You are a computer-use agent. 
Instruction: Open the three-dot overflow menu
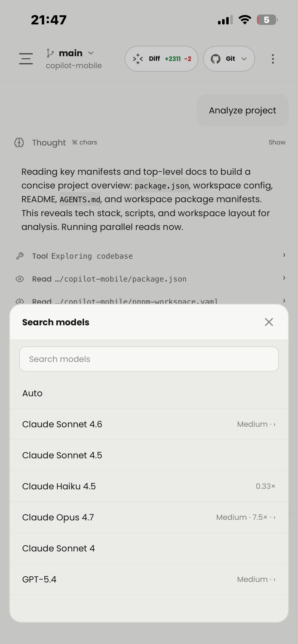tap(273, 58)
